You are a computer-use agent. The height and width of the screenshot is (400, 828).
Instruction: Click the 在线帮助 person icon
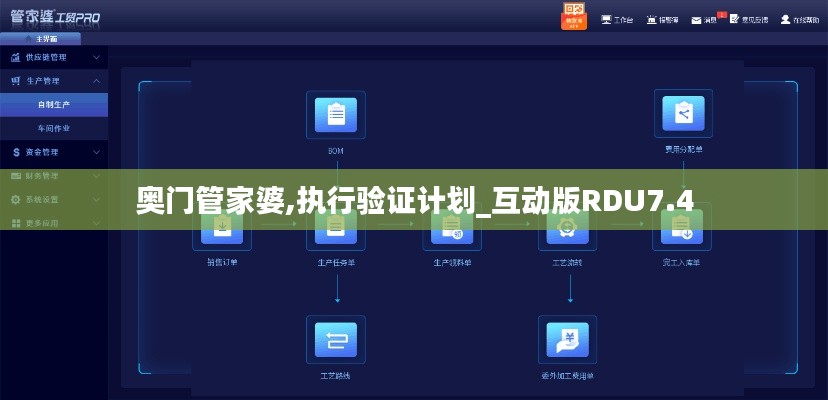(786, 20)
